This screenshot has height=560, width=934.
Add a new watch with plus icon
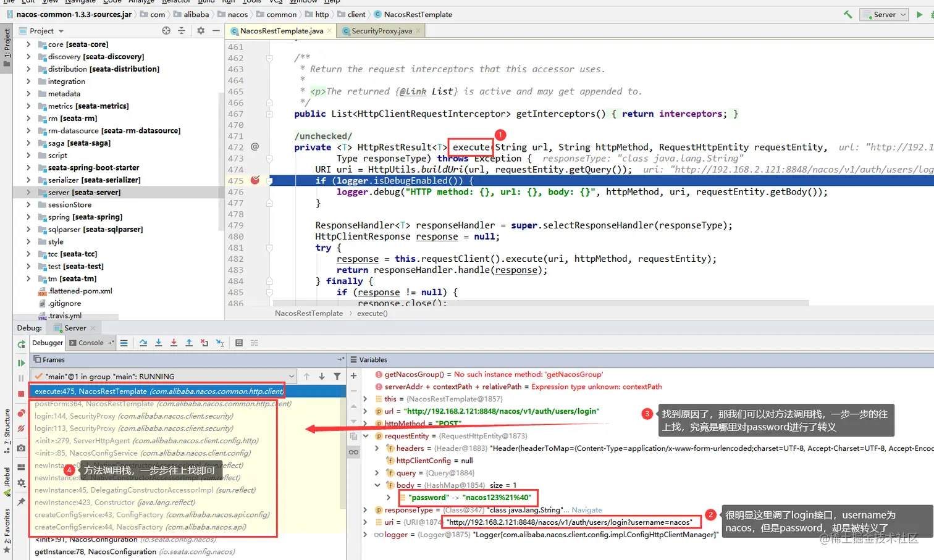[353, 375]
